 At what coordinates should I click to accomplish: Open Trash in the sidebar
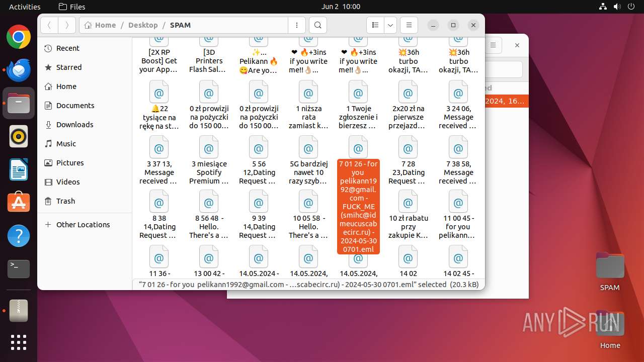point(85,201)
